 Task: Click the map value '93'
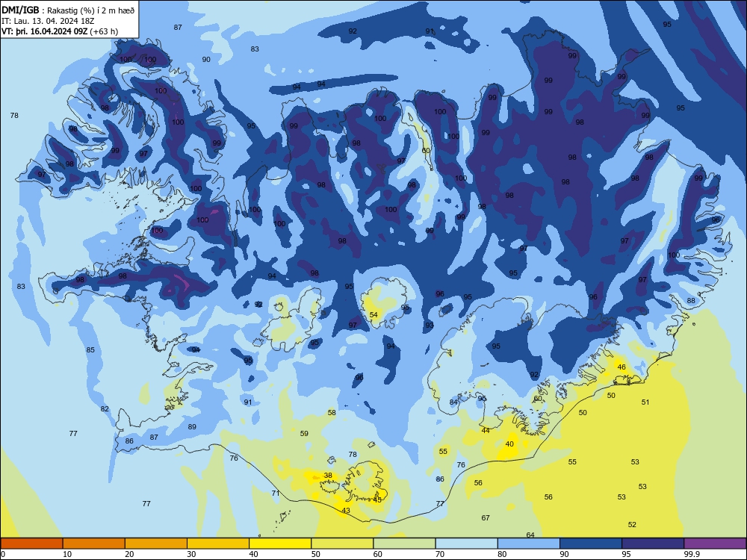[430, 326]
